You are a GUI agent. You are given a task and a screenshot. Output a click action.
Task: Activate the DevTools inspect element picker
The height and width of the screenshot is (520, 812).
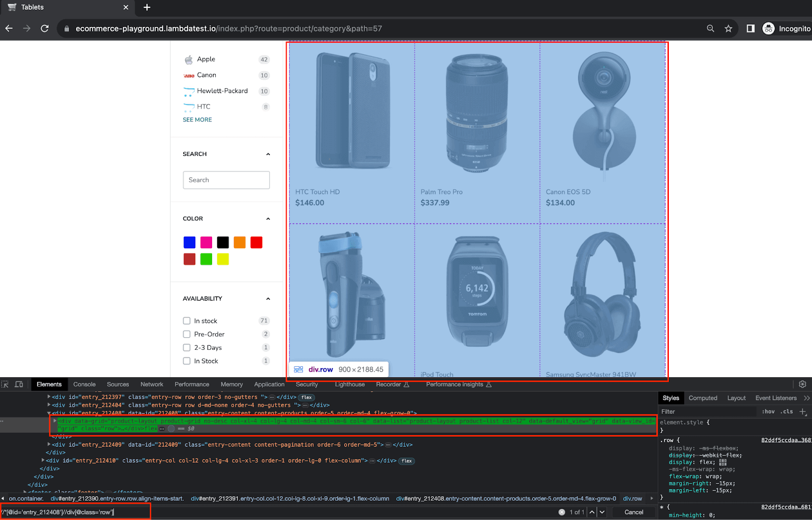click(x=5, y=384)
